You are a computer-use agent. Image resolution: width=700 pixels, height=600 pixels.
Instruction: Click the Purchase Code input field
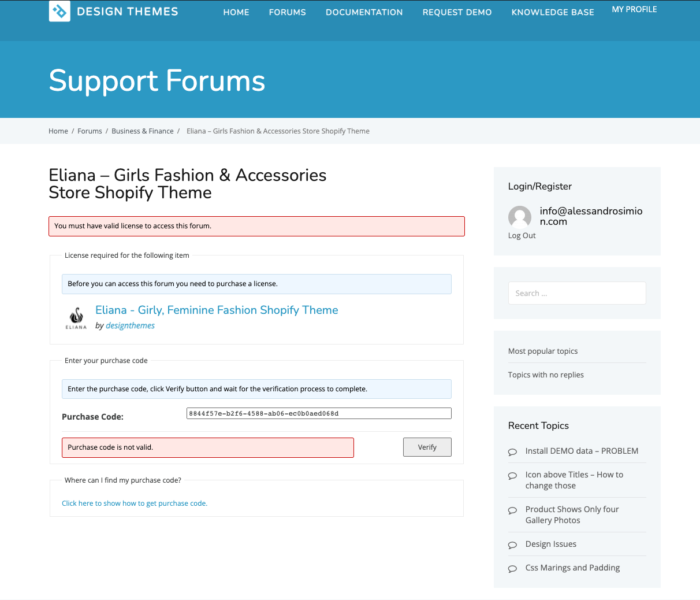[319, 413]
